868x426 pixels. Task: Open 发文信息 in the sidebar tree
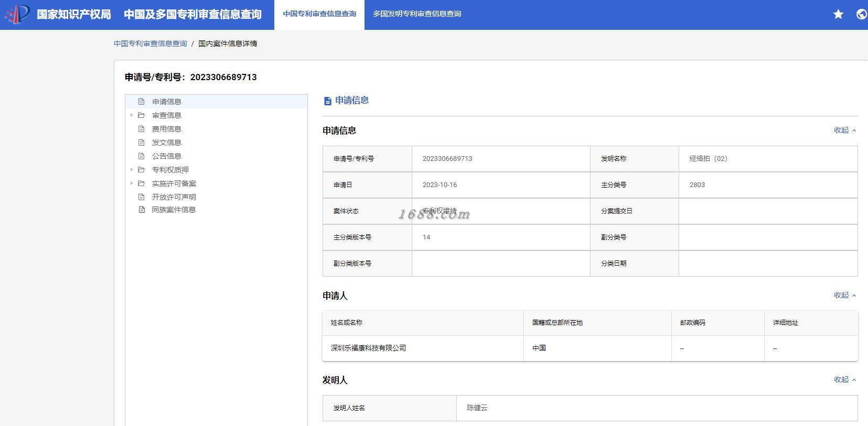click(x=167, y=143)
